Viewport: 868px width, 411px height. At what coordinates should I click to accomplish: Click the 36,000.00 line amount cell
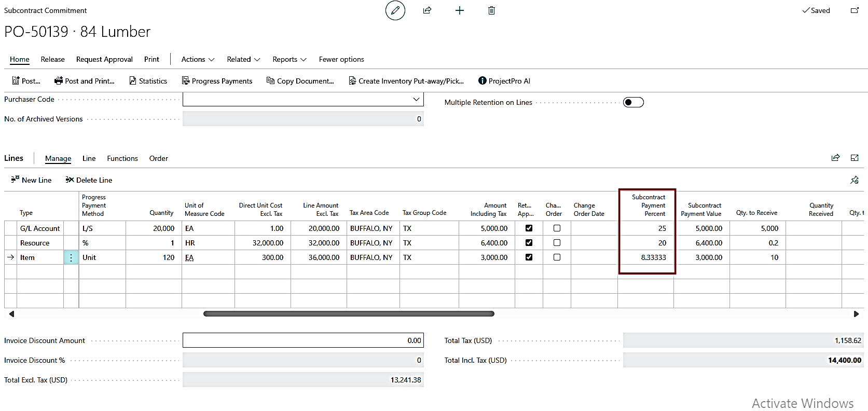point(319,257)
